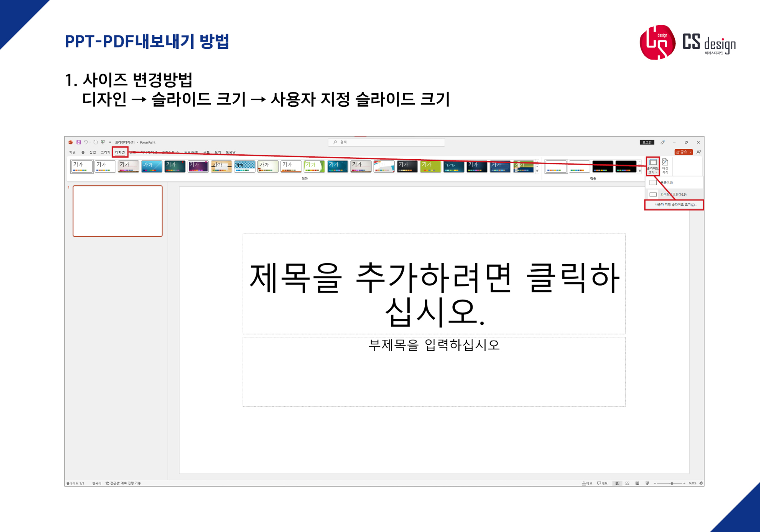This screenshot has height=532, width=760.
Task: Switch to the 홈 tab
Action: click(x=83, y=152)
